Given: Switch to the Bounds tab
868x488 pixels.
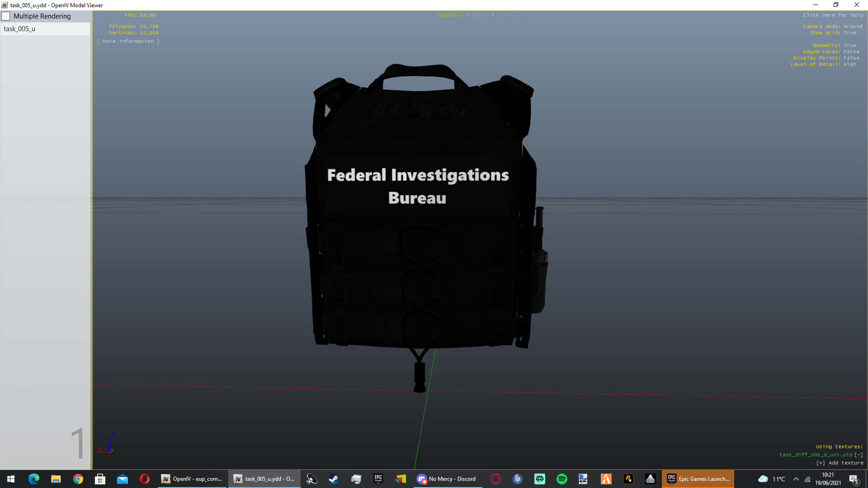Looking at the screenshot, I should (480, 15).
